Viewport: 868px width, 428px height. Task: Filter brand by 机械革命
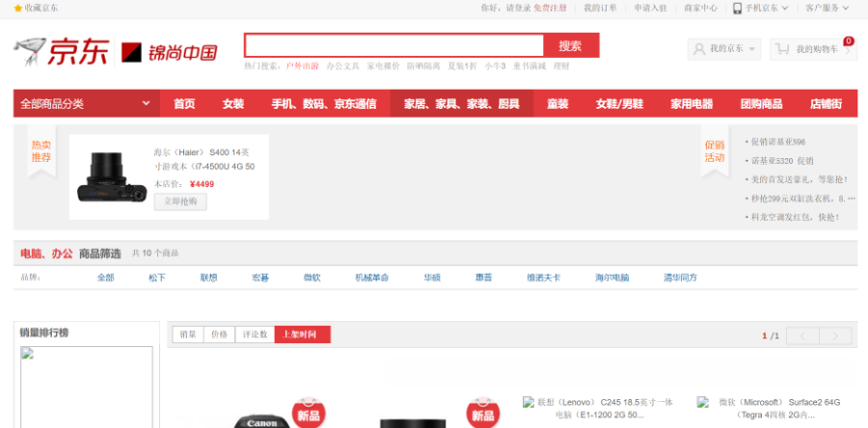(372, 278)
